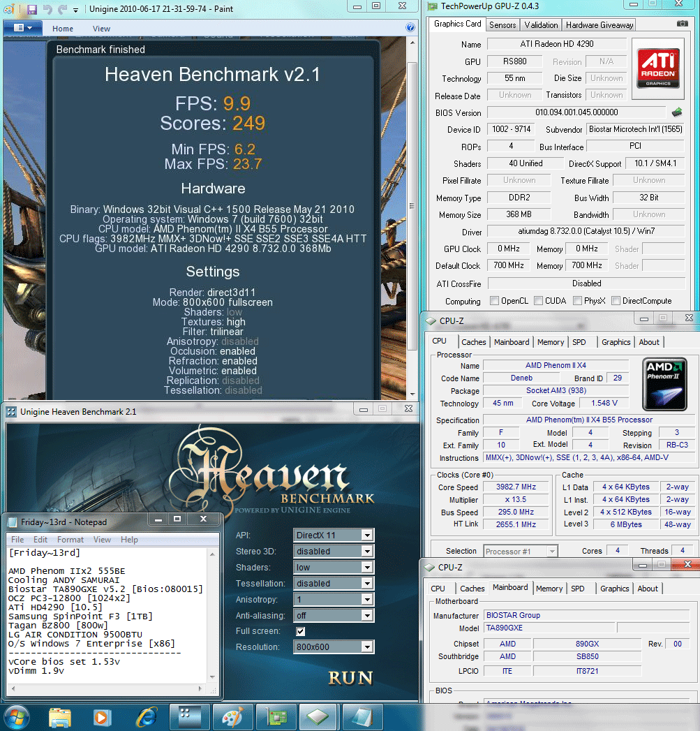This screenshot has width=700, height=731.
Task: Open the Format menu in Notepad
Action: tap(70, 540)
